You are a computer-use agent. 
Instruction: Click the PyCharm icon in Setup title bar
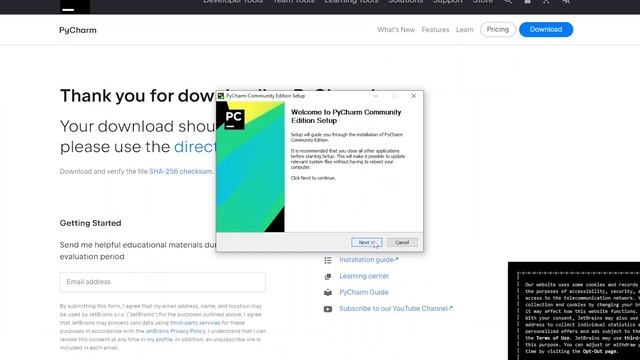point(221,96)
